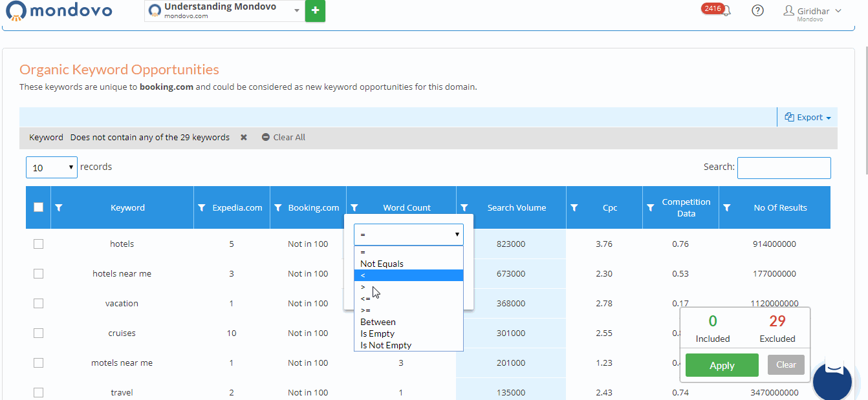Expand the Giridhar account menu arrow
The height and width of the screenshot is (400, 868).
pyautogui.click(x=838, y=10)
